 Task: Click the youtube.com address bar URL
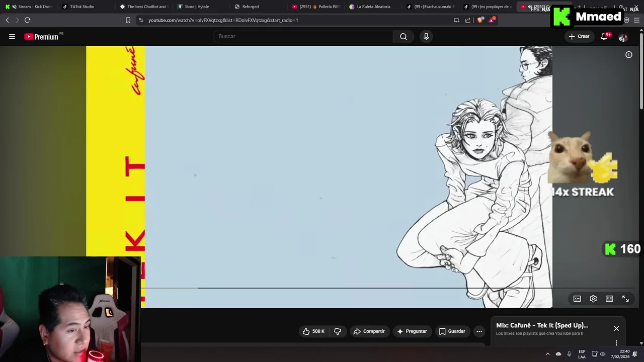223,20
